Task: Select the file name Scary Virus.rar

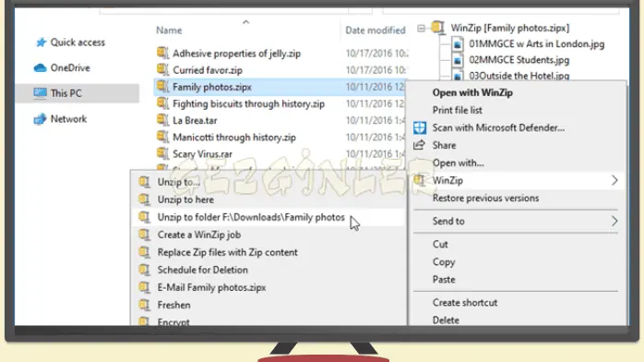Action: (202, 154)
